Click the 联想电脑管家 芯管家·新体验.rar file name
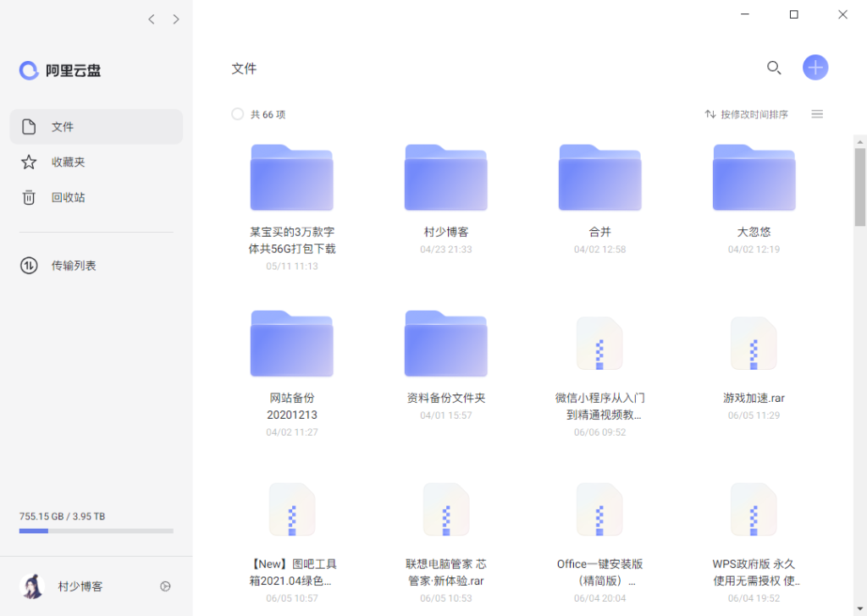Viewport: 867px width, 616px height. (445, 572)
